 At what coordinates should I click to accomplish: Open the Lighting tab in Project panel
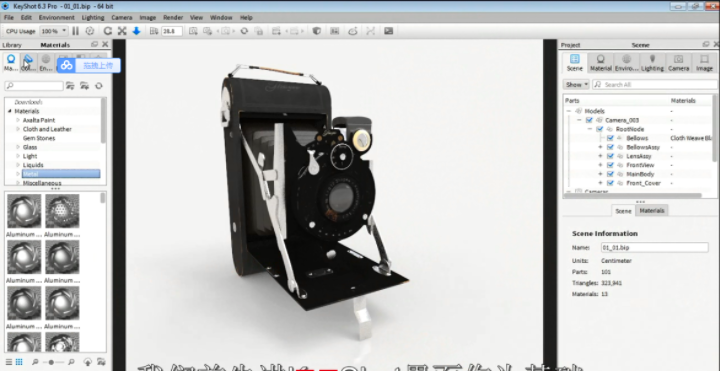(x=652, y=62)
